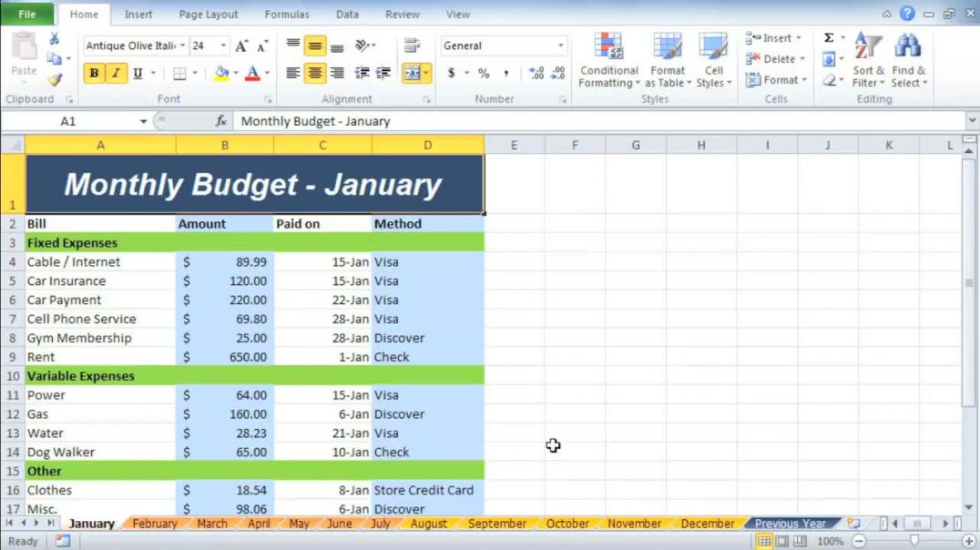Viewport: 980px width, 550px height.
Task: Click the Wrap Text icon
Action: click(x=412, y=45)
